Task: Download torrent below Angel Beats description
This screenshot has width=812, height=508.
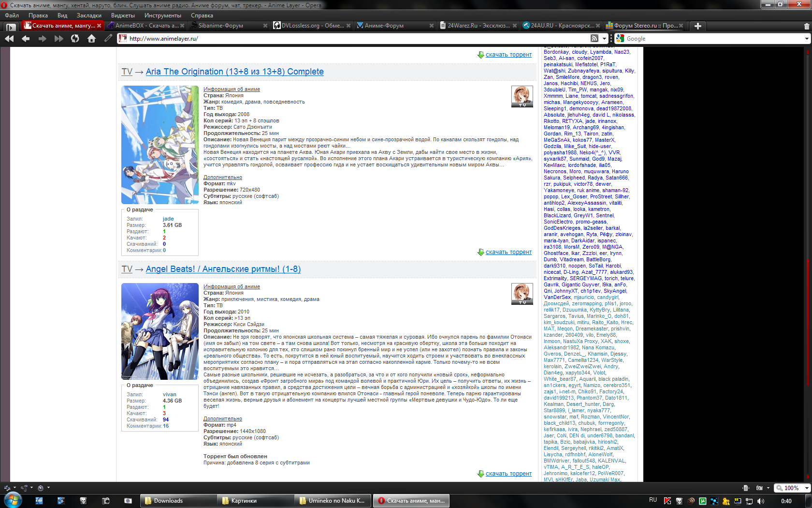Action: point(508,474)
